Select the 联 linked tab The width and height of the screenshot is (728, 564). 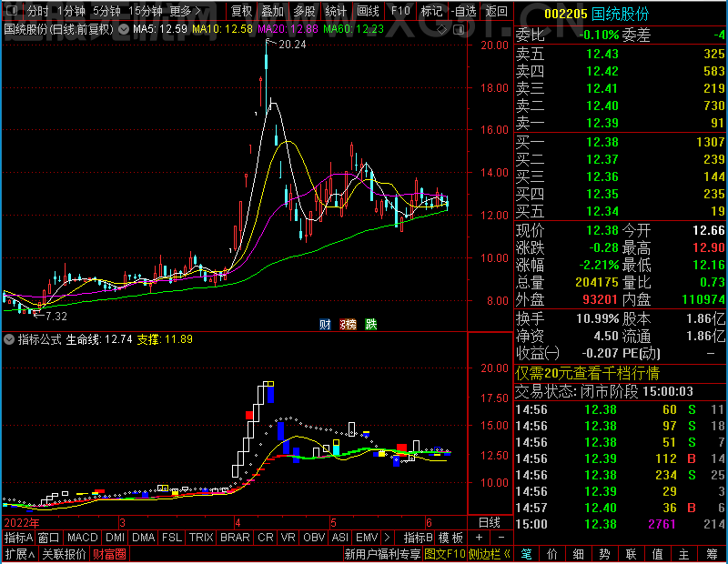631,554
